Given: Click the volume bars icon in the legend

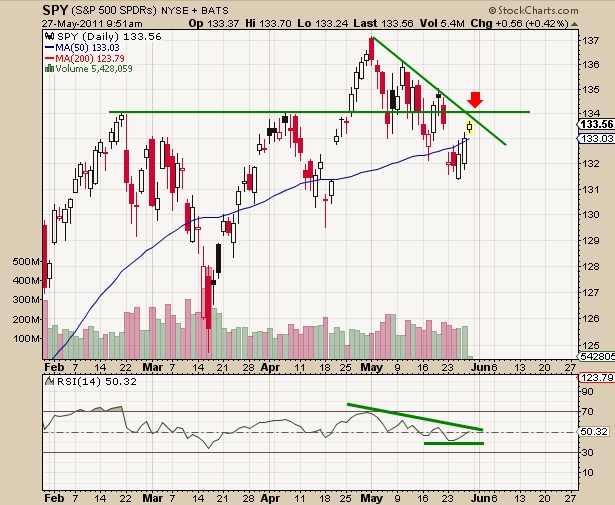Looking at the screenshot, I should (49, 69).
